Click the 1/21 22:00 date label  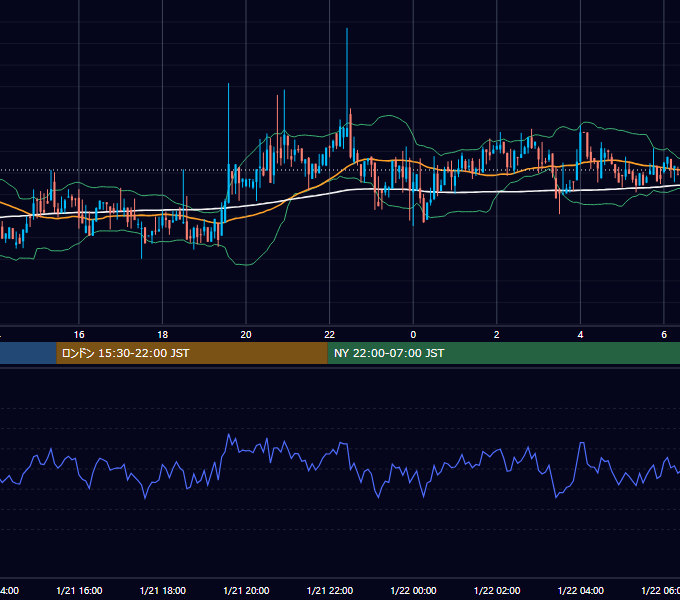(x=330, y=590)
